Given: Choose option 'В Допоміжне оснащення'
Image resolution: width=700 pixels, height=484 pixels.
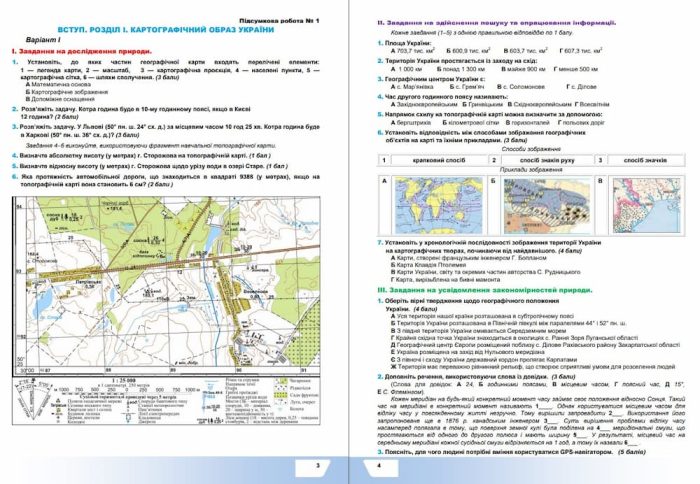Looking at the screenshot, I should coord(60,99).
